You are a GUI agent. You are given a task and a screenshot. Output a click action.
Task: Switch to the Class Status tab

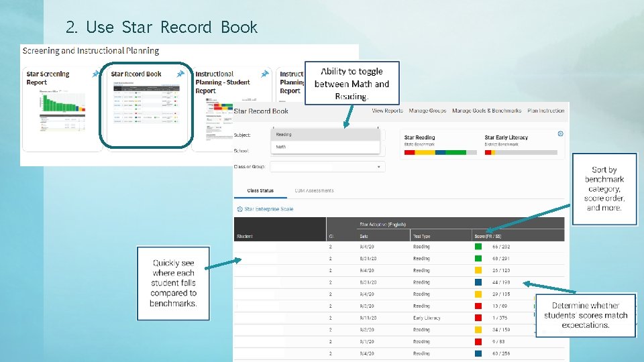coord(260,190)
